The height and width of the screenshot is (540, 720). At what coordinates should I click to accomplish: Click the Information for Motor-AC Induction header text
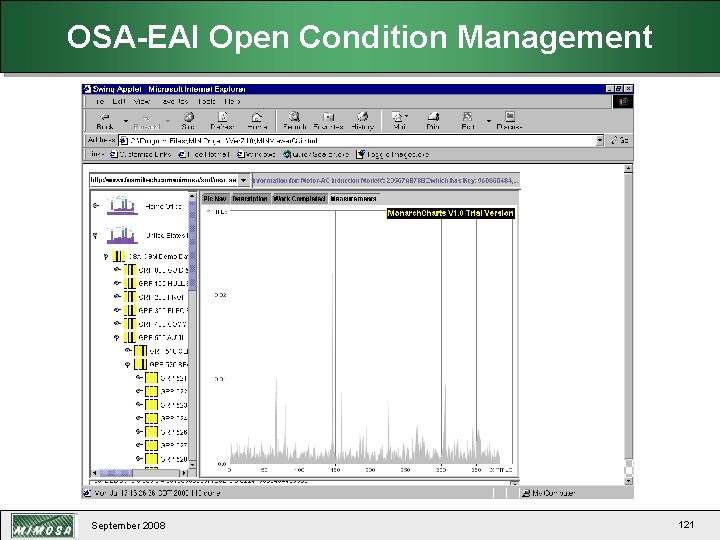tap(385, 180)
